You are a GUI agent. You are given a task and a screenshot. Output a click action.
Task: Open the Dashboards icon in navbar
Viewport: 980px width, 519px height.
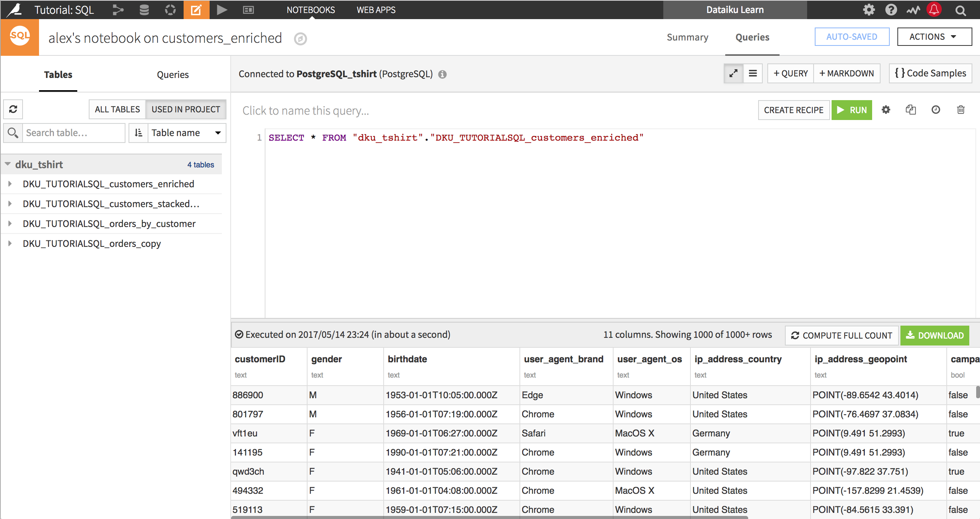tap(248, 10)
